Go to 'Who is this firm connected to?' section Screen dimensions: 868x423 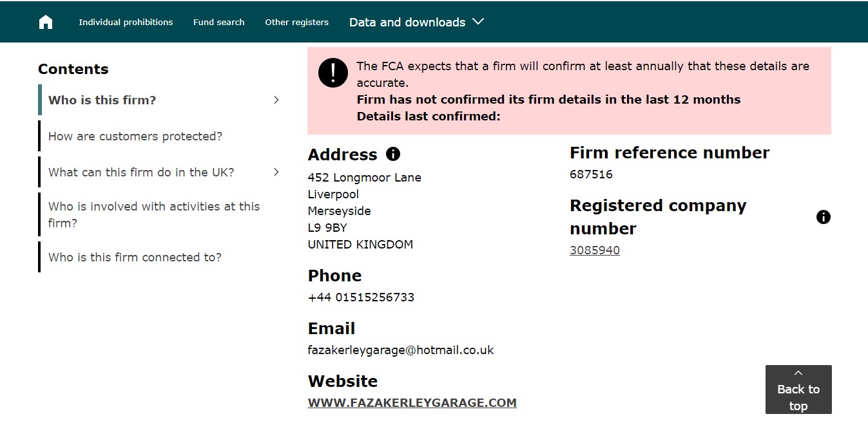pos(135,257)
